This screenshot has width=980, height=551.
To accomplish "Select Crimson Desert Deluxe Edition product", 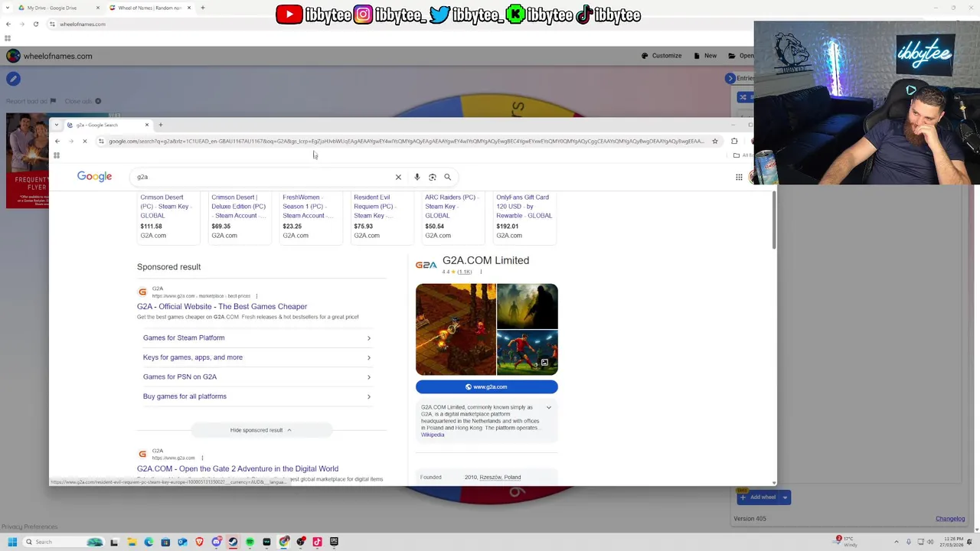I will [x=238, y=217].
